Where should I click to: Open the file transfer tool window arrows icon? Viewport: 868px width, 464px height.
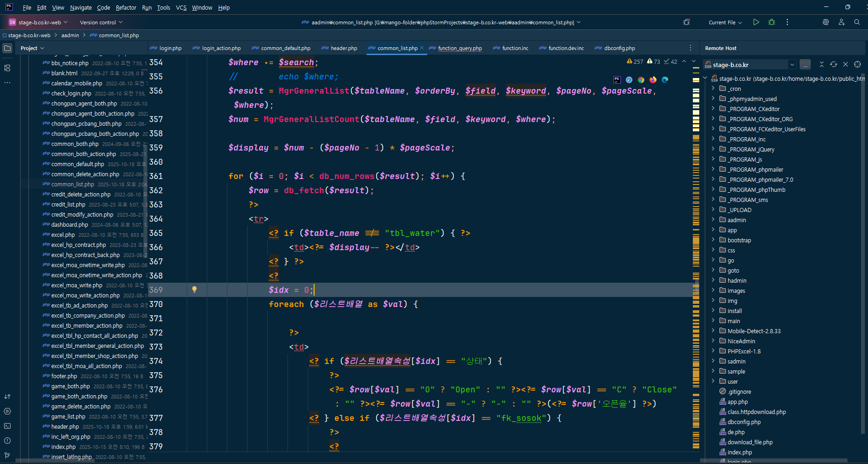tap(7, 397)
